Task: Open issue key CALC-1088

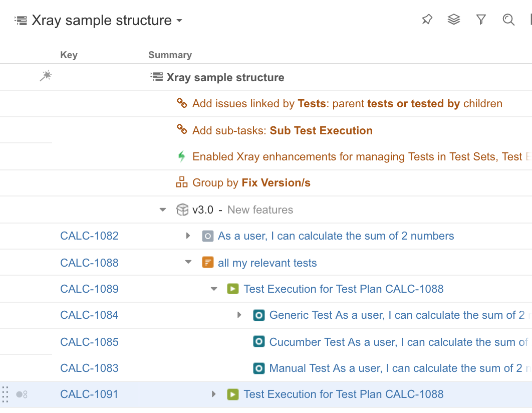Action: 89,263
